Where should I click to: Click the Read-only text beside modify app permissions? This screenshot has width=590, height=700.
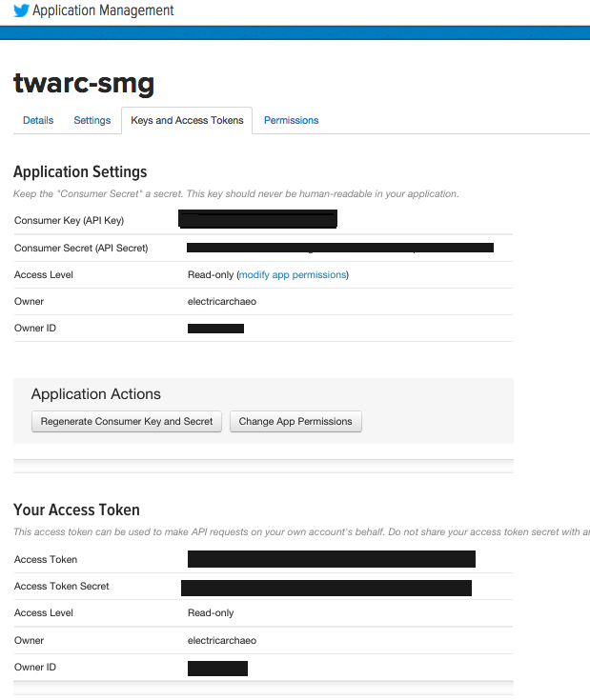[211, 274]
